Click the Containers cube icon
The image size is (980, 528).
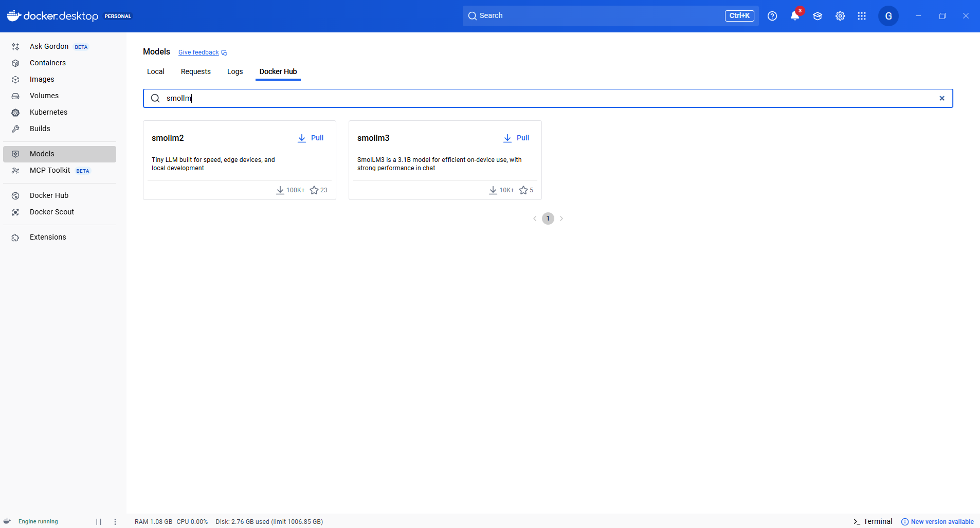[15, 63]
